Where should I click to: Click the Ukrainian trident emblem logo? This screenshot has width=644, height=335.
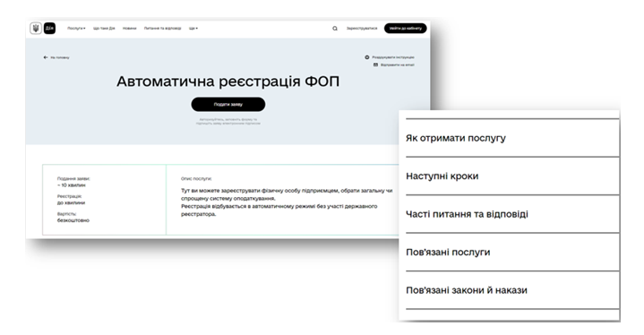coord(36,29)
